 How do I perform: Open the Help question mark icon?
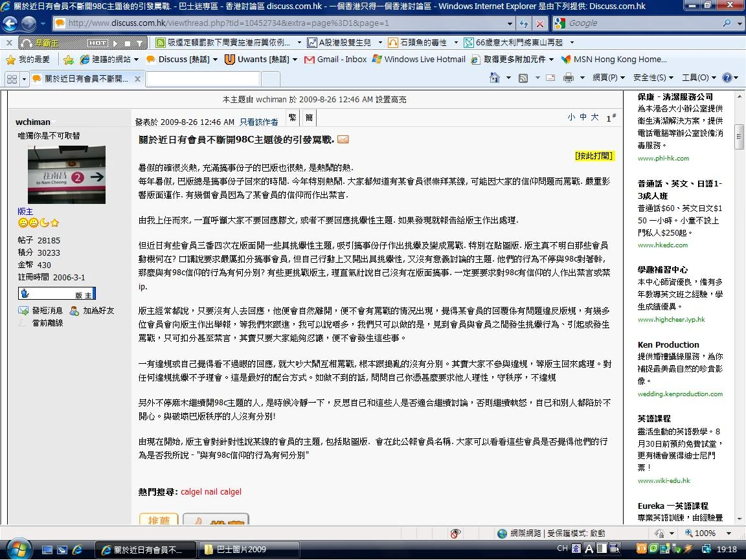tap(727, 78)
